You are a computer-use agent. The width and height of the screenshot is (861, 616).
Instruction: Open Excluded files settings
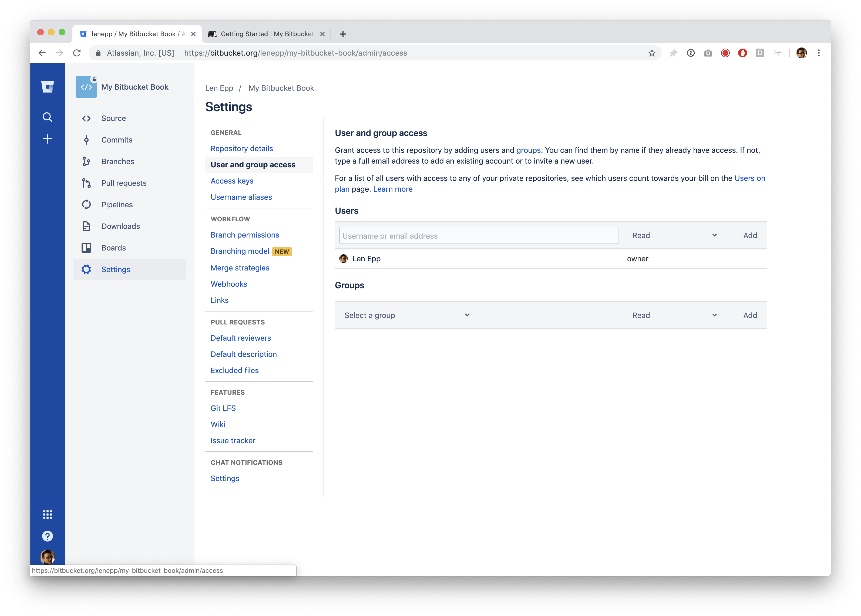[x=234, y=370]
